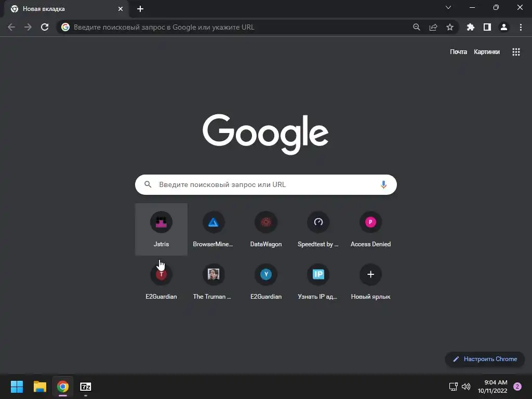Focus the Google search box on page
Image resolution: width=532 pixels, height=399 pixels.
[265, 184]
